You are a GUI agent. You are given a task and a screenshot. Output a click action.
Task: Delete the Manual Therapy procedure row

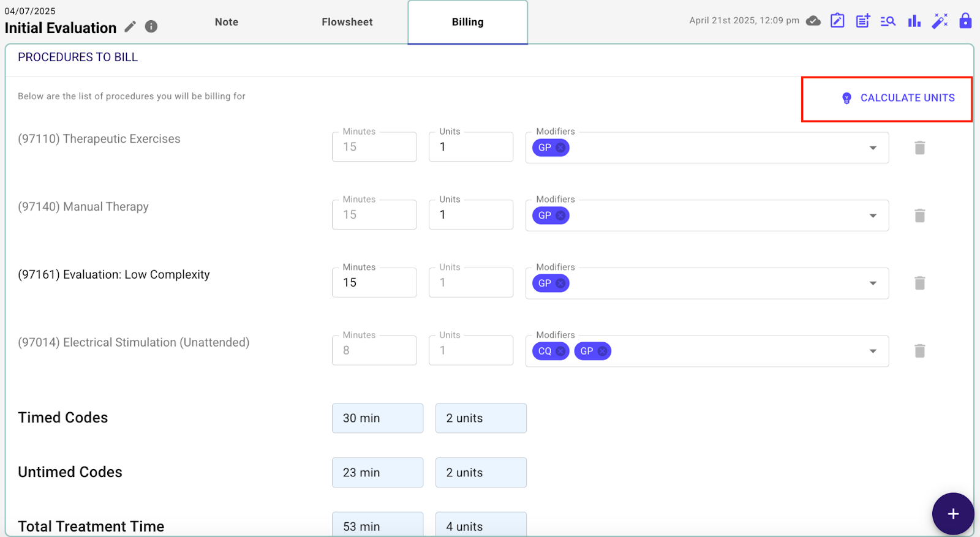(919, 216)
